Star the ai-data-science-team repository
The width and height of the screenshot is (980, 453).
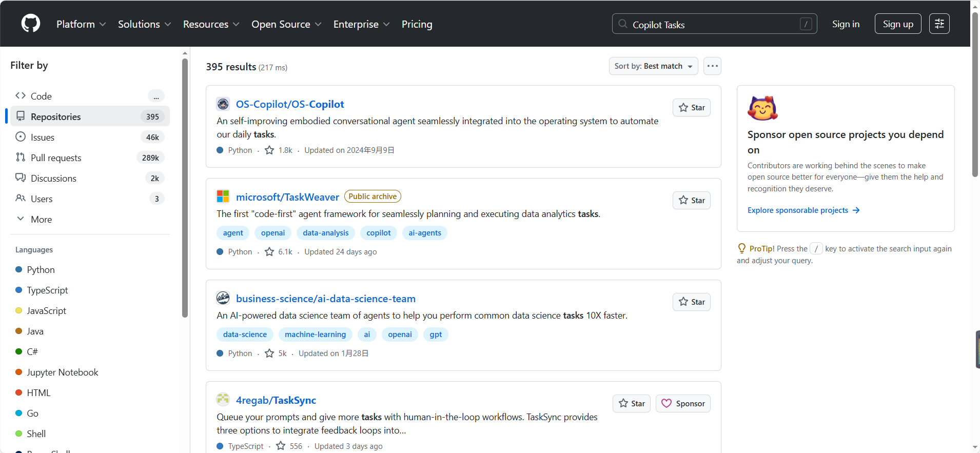[691, 302]
